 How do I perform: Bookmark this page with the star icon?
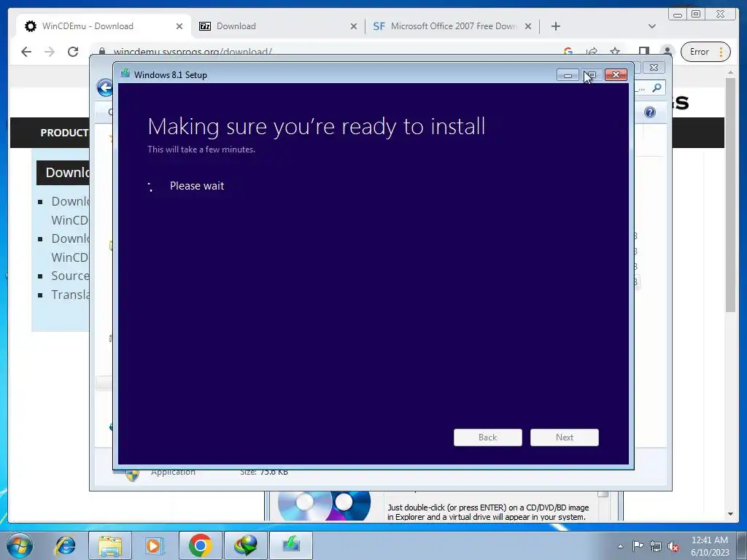click(x=615, y=52)
